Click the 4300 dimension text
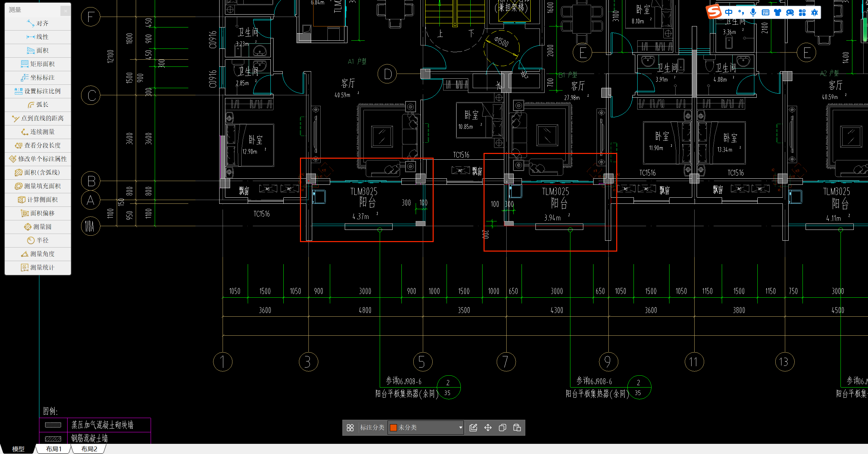This screenshot has height=454, width=868. tap(556, 310)
